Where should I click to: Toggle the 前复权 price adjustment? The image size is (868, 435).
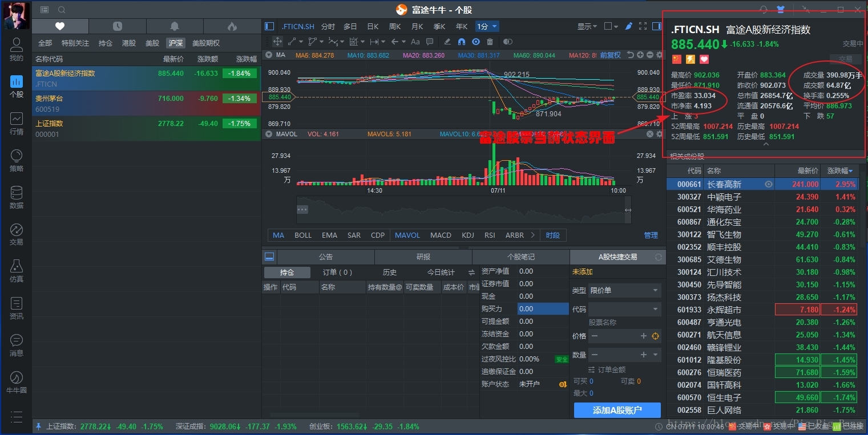610,55
